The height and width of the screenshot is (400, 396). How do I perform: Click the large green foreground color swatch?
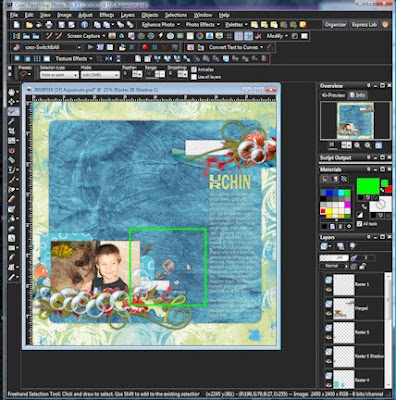click(x=368, y=186)
